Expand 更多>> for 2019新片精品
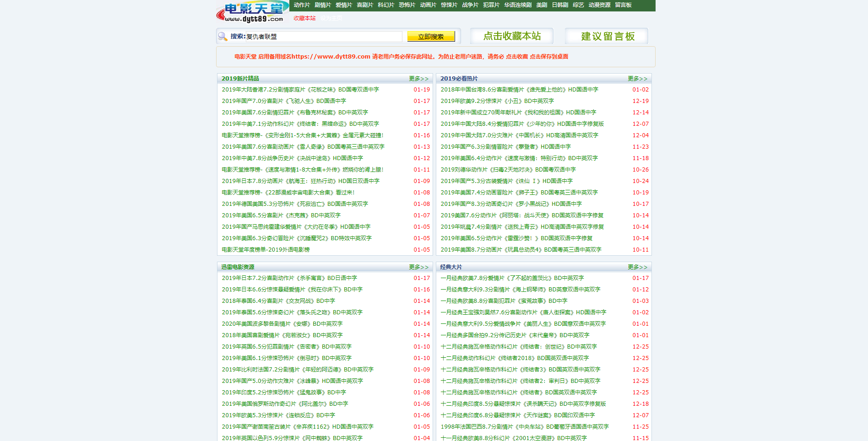868x441 pixels. coord(419,79)
